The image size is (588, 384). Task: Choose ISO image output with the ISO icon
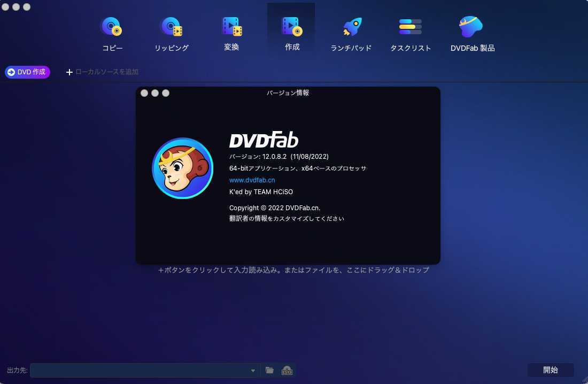(287, 371)
